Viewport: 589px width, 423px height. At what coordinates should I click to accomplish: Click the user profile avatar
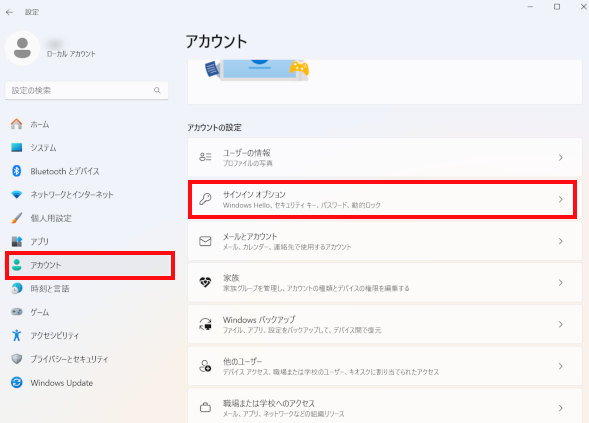coord(22,48)
